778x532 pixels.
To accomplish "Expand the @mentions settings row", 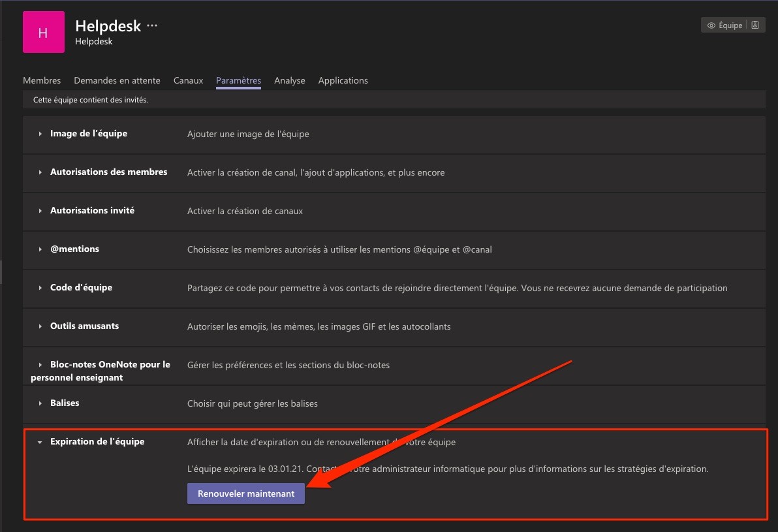I will coord(74,249).
